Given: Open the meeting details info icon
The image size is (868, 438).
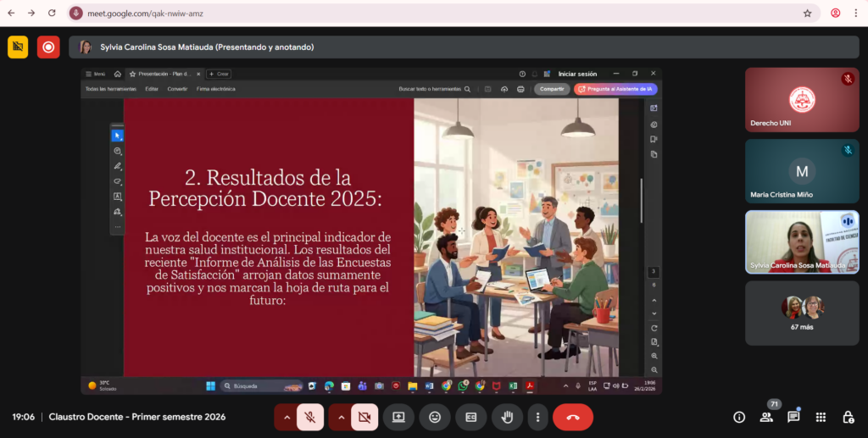Looking at the screenshot, I should pos(739,417).
